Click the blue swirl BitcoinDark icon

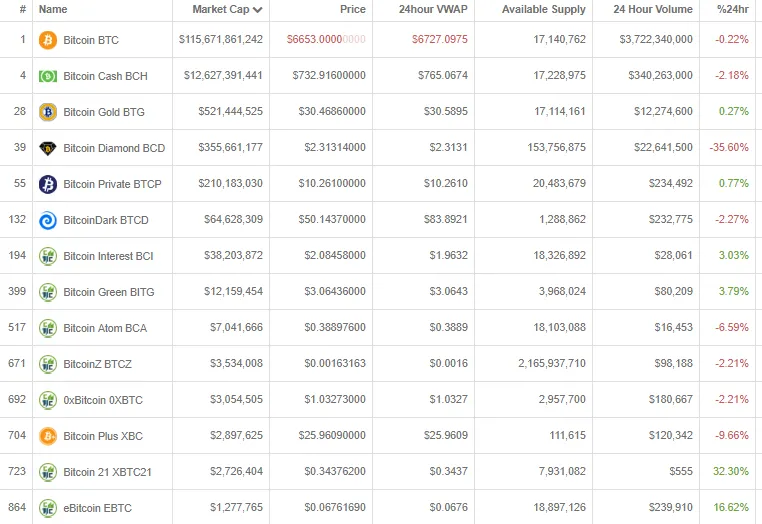[48, 220]
